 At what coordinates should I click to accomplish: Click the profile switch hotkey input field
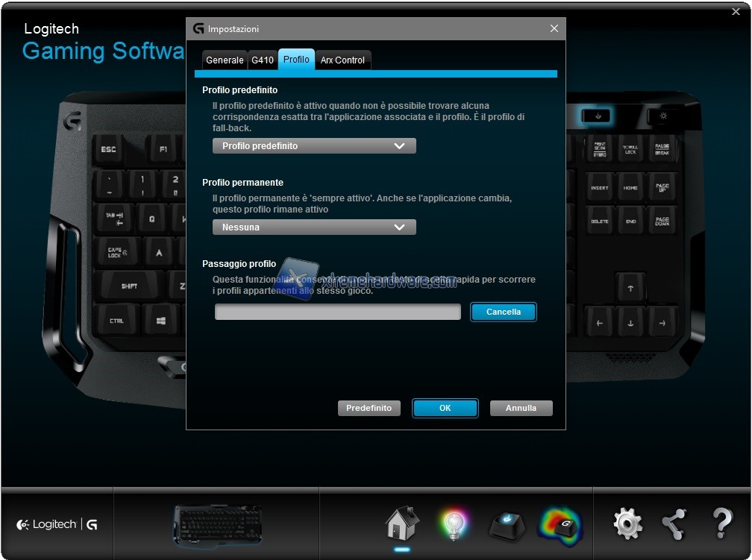338,312
